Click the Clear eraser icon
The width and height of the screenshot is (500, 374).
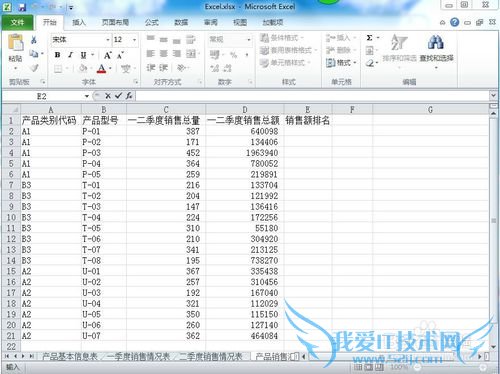click(370, 63)
